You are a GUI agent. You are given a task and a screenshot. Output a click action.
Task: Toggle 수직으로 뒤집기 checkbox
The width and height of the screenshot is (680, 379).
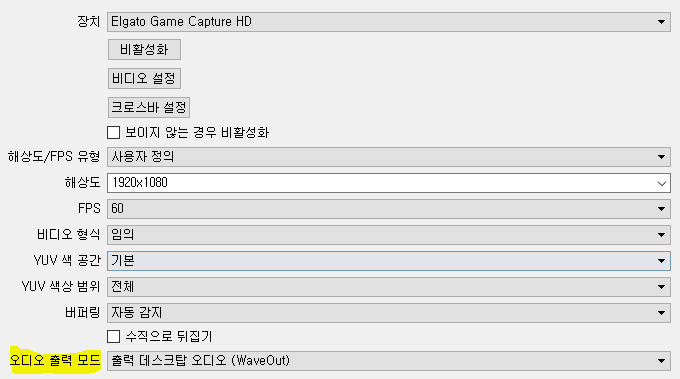[x=114, y=336]
